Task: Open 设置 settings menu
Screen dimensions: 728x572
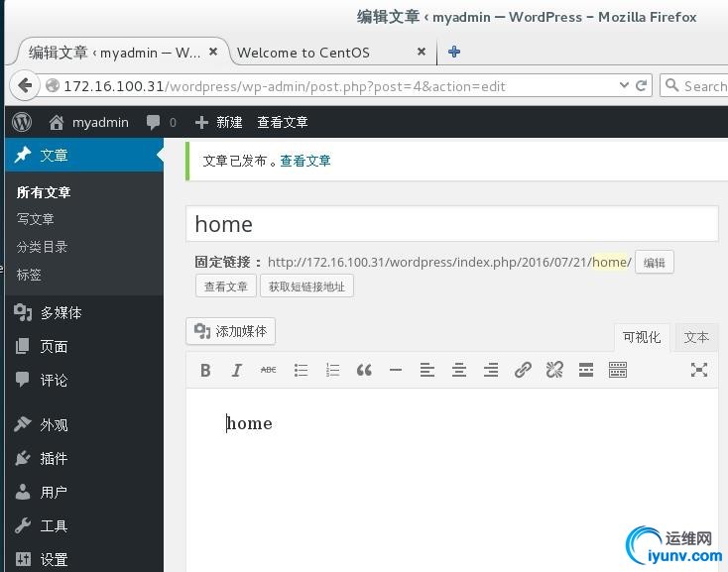Action: click(84, 559)
